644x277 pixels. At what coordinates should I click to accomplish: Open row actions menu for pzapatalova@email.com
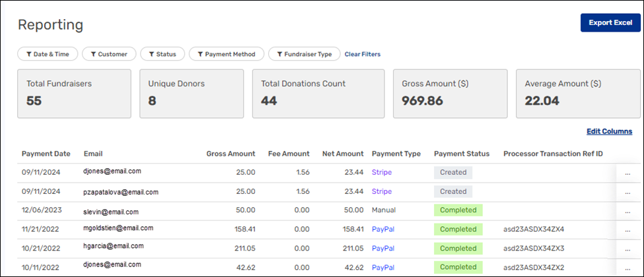(627, 192)
